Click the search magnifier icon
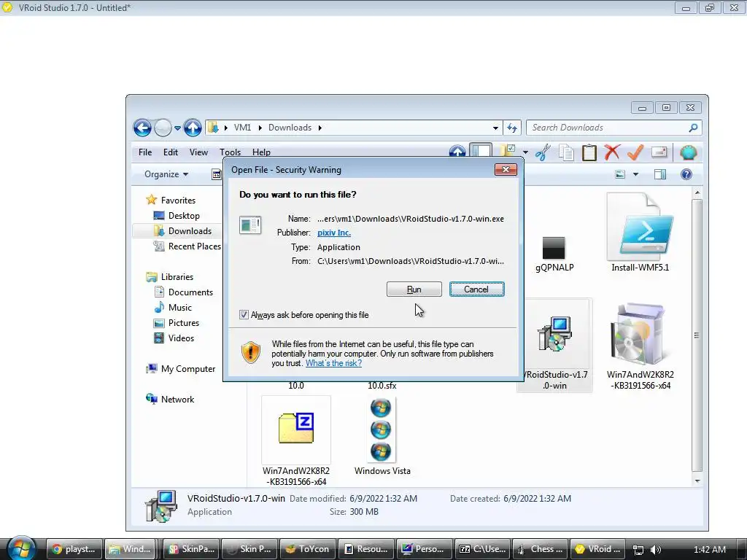 coord(693,128)
